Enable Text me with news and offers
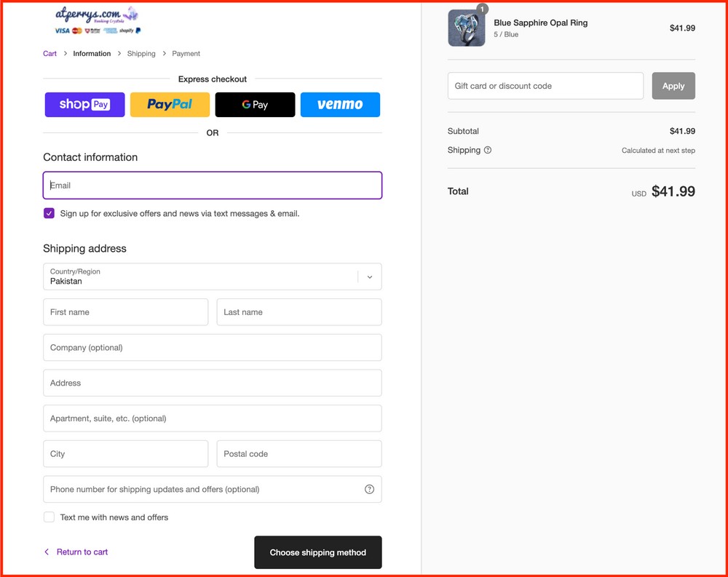Image resolution: width=728 pixels, height=577 pixels. click(x=49, y=517)
